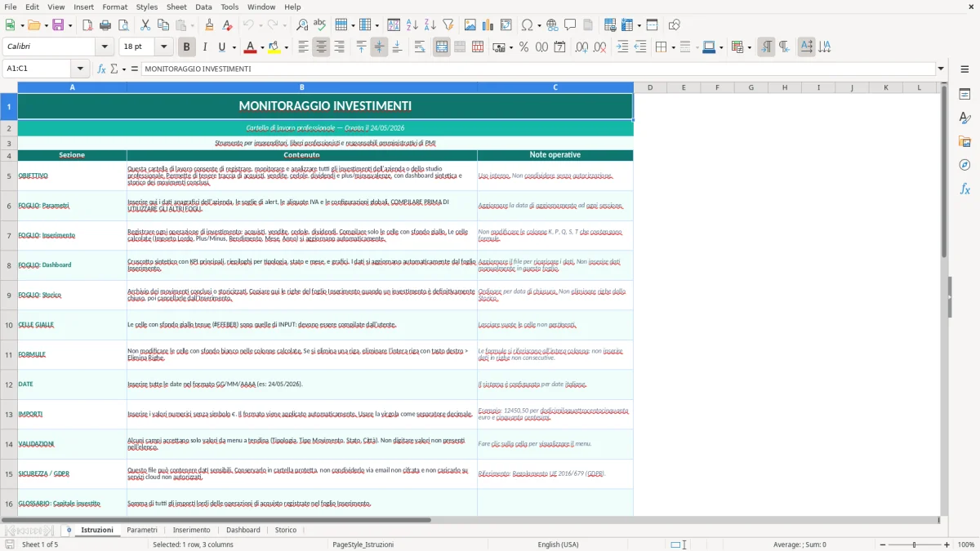Image resolution: width=980 pixels, height=551 pixels.
Task: Open the font color dropdown arrow
Action: [x=262, y=47]
